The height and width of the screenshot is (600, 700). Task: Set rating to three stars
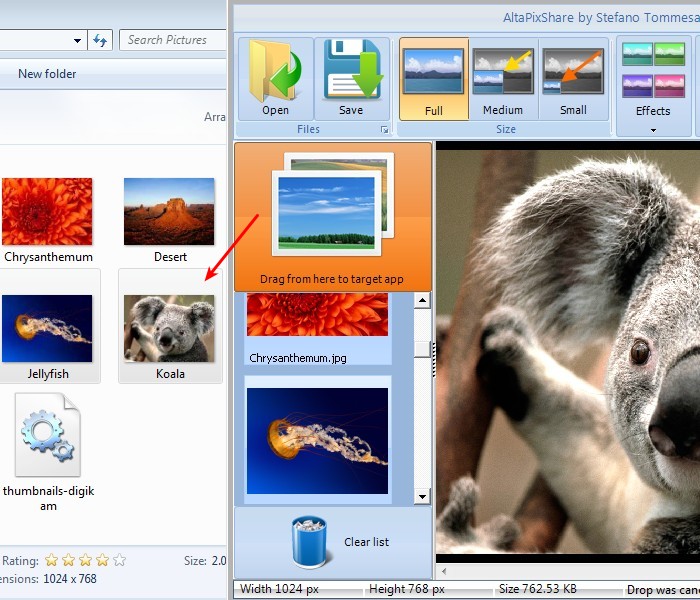coord(86,560)
